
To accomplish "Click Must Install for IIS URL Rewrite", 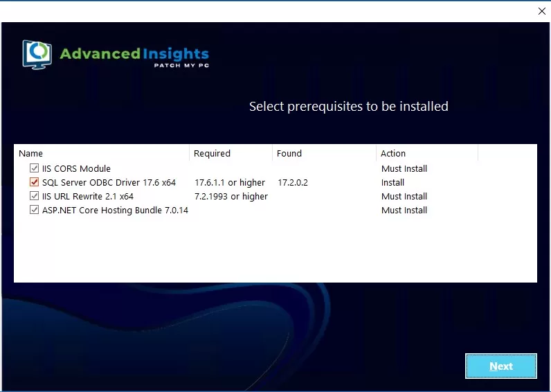I will click(404, 196).
